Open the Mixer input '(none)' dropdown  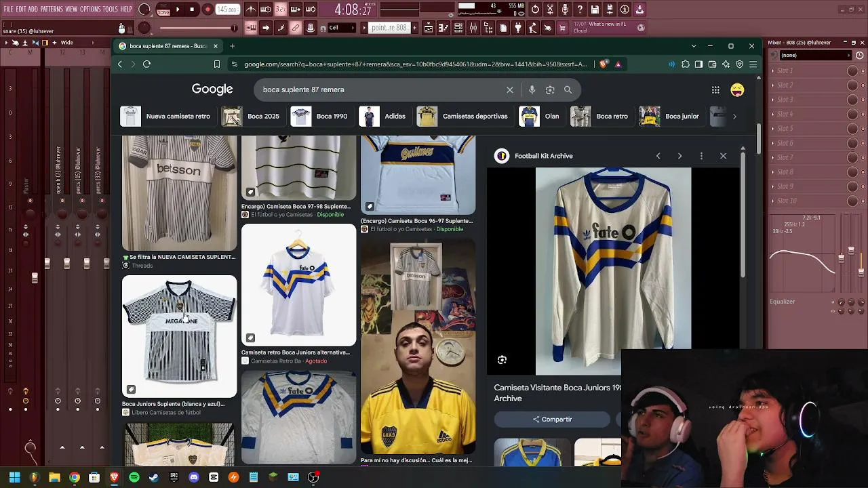tap(814, 56)
